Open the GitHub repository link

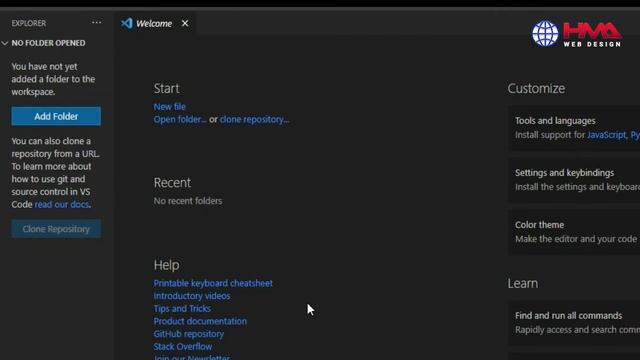(x=189, y=334)
